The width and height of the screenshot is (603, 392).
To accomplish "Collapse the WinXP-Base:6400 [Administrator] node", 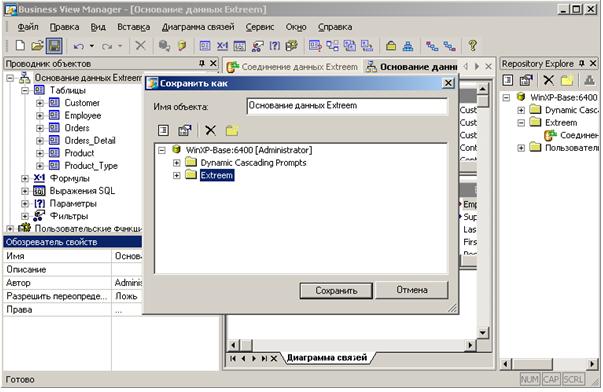I will 162,150.
